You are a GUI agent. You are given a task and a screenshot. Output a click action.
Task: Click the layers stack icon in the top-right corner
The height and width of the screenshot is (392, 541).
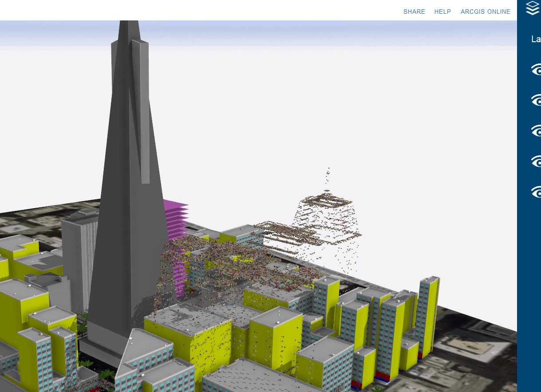532,8
